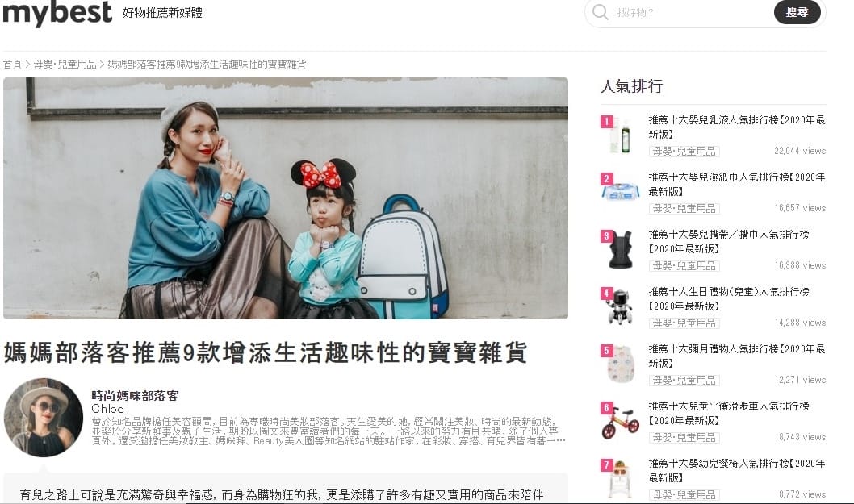This screenshot has width=854, height=504.
Task: Open rank 5 baby bib thumbnail
Action: [x=620, y=364]
